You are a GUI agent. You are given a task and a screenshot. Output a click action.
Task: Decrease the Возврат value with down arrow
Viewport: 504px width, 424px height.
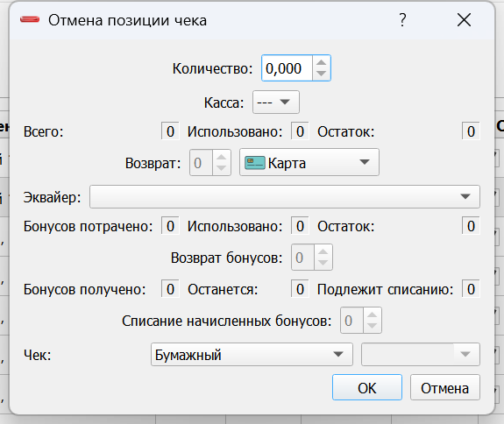[221, 168]
